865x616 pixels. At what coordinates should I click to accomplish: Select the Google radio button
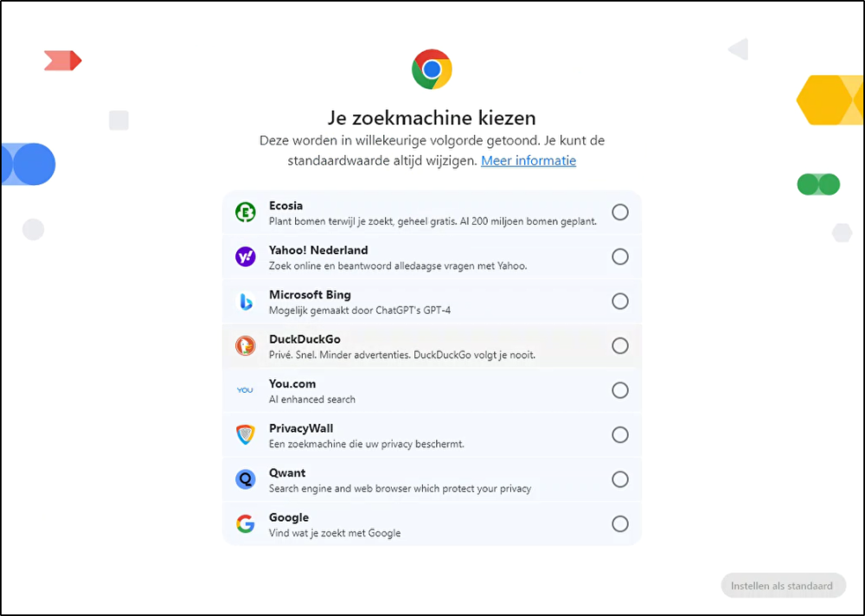620,523
